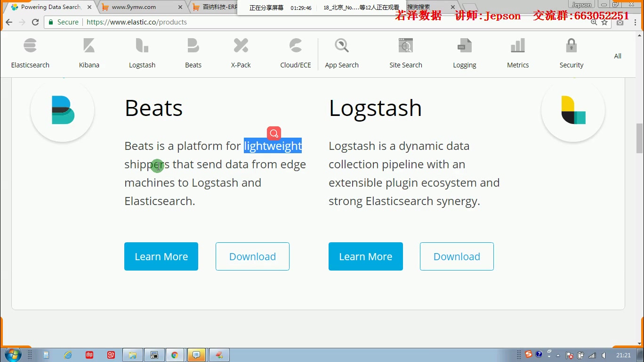
Task: Click the forward navigation arrow
Action: (x=22, y=22)
